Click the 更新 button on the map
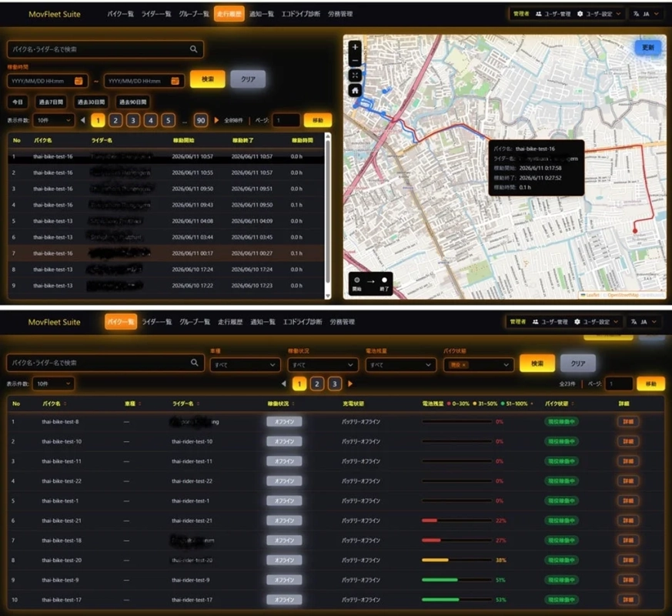This screenshot has width=672, height=616. pyautogui.click(x=647, y=47)
